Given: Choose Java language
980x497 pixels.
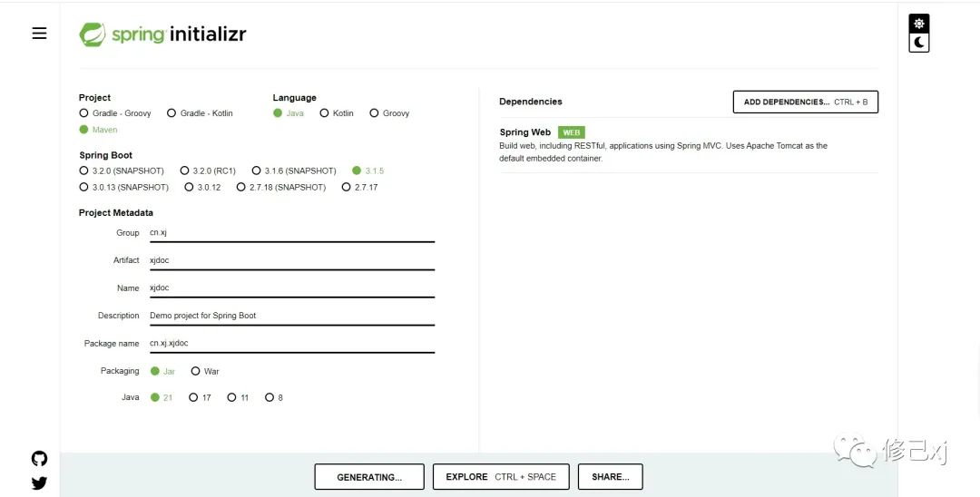Looking at the screenshot, I should coord(289,113).
